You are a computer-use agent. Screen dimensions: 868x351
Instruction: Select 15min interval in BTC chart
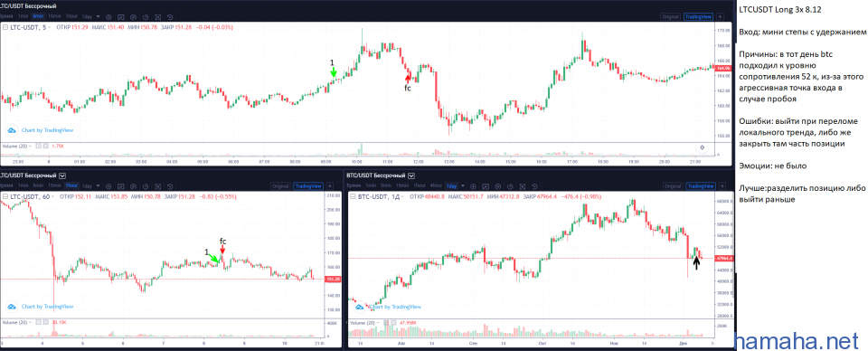click(402, 186)
